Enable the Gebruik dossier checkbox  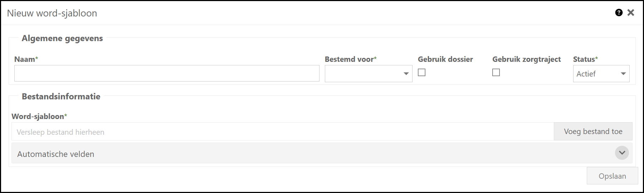422,73
